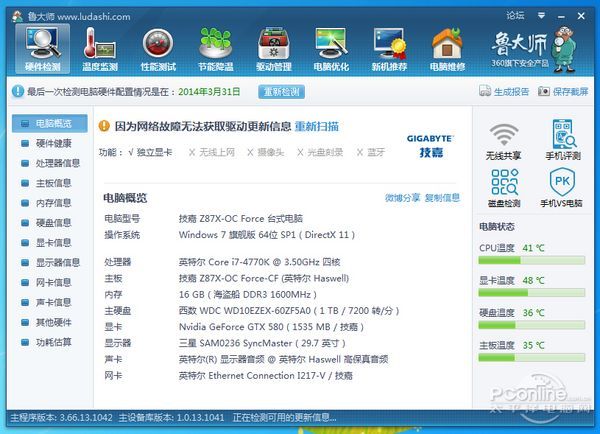The height and width of the screenshot is (434, 600).
Task: Click the 16 GB 海盗船 DDR3 memory text
Action: [247, 295]
